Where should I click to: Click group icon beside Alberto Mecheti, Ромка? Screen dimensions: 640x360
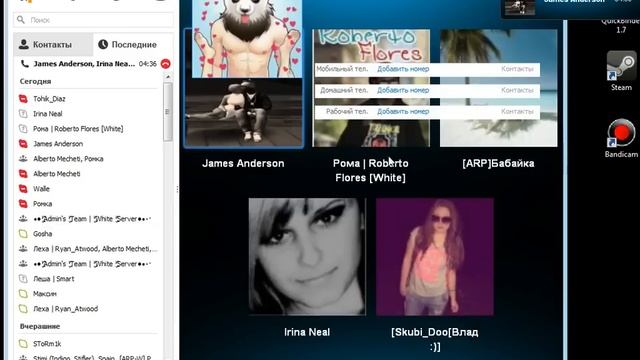pyautogui.click(x=23, y=159)
